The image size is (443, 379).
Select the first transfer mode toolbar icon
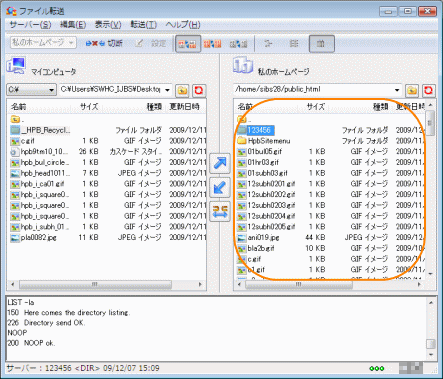point(188,44)
